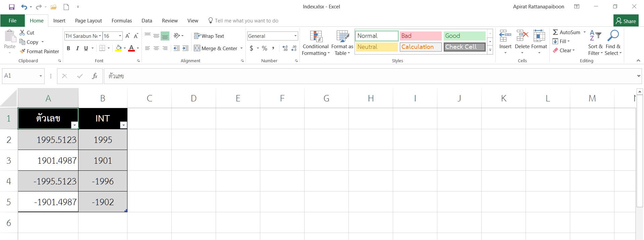The image size is (644, 240).
Task: Click the AutoSum sigma button
Action: (566, 32)
